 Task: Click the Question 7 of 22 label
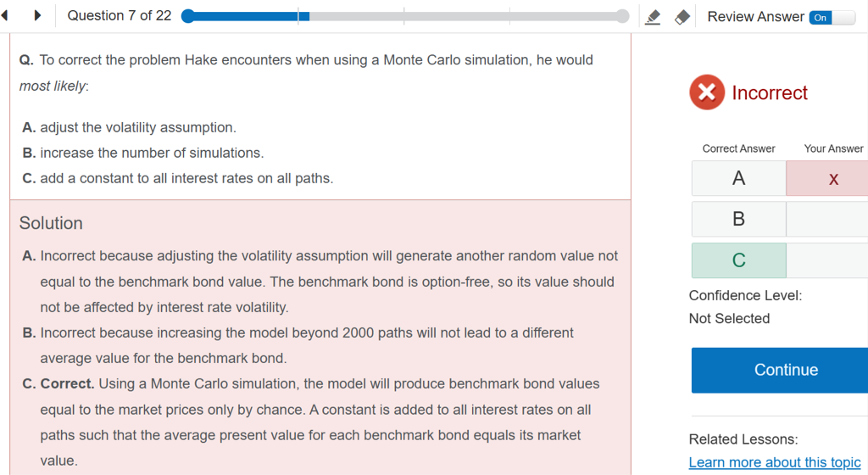point(119,15)
